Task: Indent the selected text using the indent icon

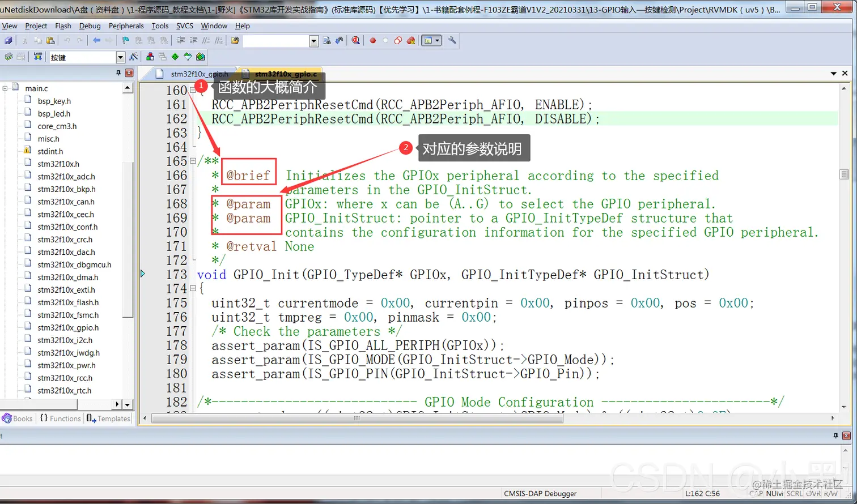Action: coord(180,40)
